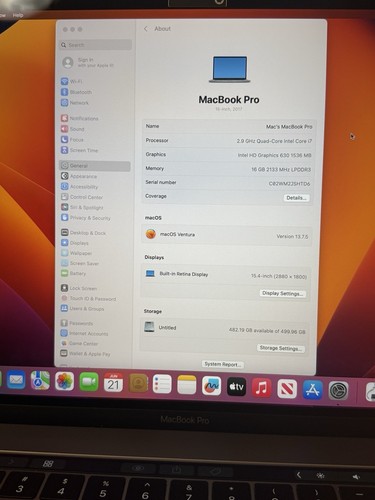
Task: Click the Mac's MacBook Pro name value
Action: [289, 127]
